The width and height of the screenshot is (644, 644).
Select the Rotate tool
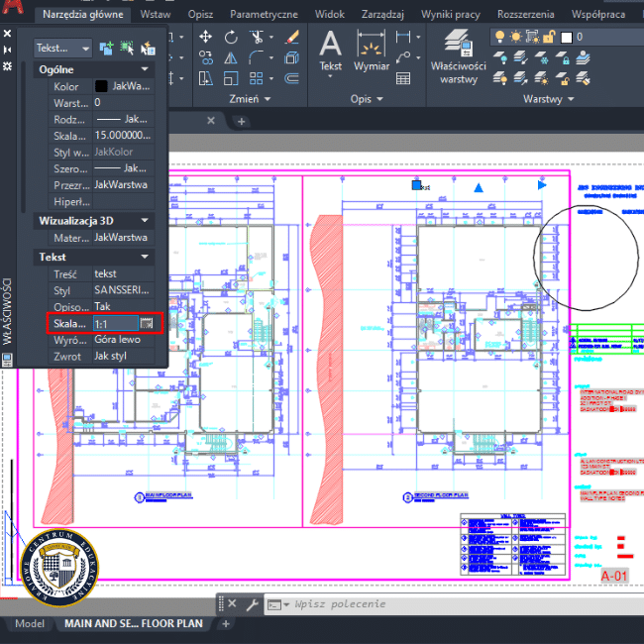(x=231, y=37)
